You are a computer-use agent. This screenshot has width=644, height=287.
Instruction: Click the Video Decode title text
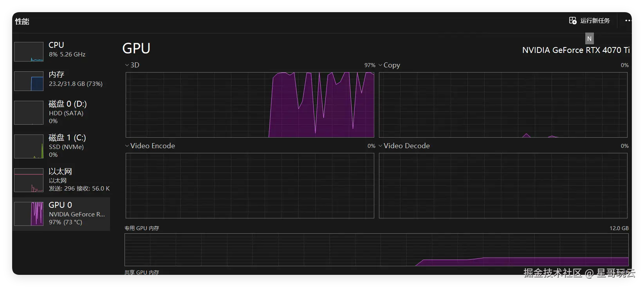[x=407, y=146]
